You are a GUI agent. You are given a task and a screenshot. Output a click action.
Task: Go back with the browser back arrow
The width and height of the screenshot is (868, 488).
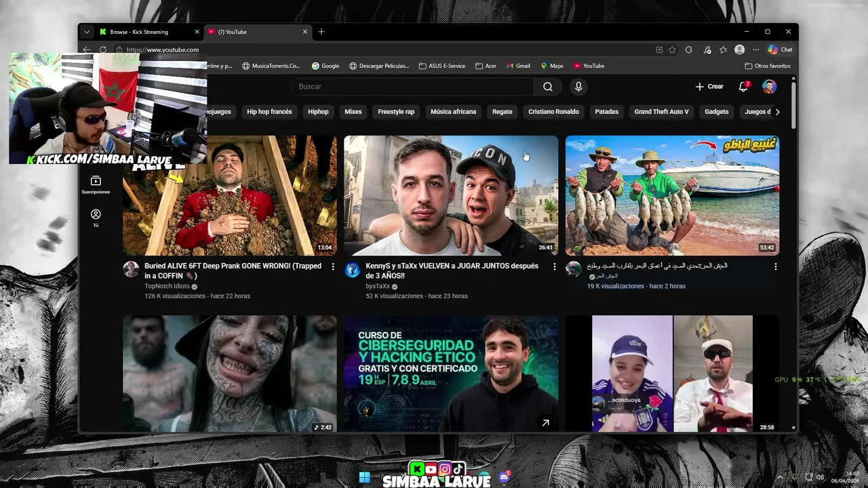point(86,49)
